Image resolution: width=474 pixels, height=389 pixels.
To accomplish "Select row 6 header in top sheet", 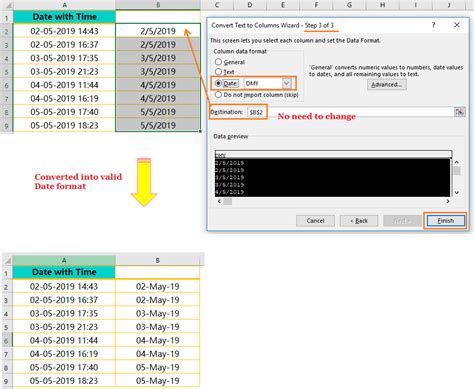I will [x=7, y=85].
